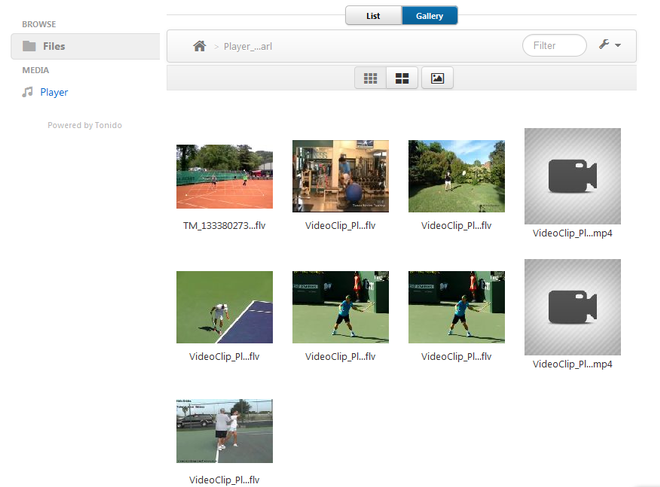Image resolution: width=660 pixels, height=487 pixels.
Task: Click the home icon in breadcrumb bar
Action: [x=200, y=46]
